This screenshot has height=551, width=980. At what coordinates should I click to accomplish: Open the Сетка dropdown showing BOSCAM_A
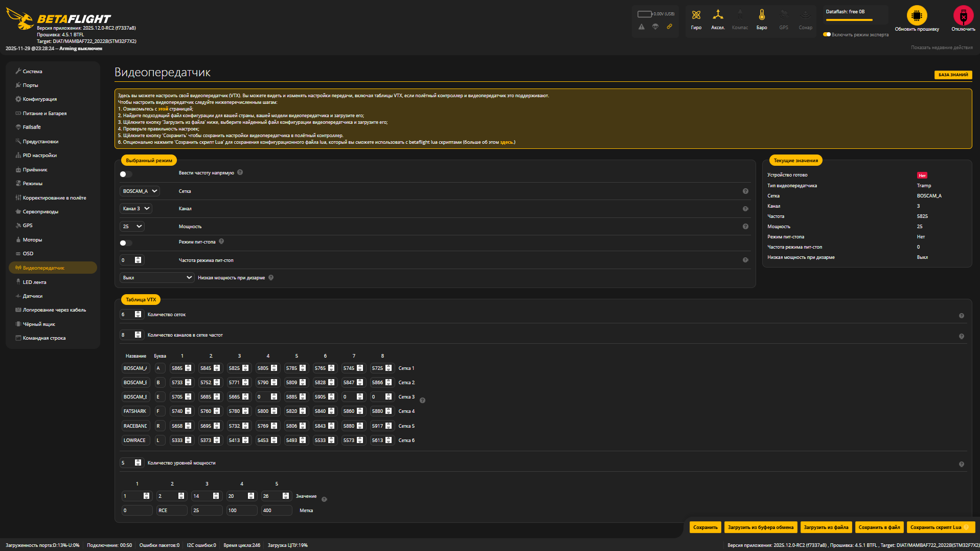click(x=140, y=191)
